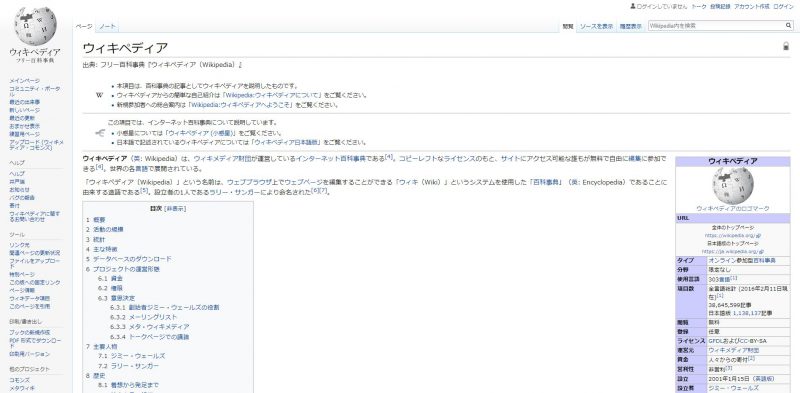Switch to the ページ tab
800x393 pixels.
click(84, 26)
